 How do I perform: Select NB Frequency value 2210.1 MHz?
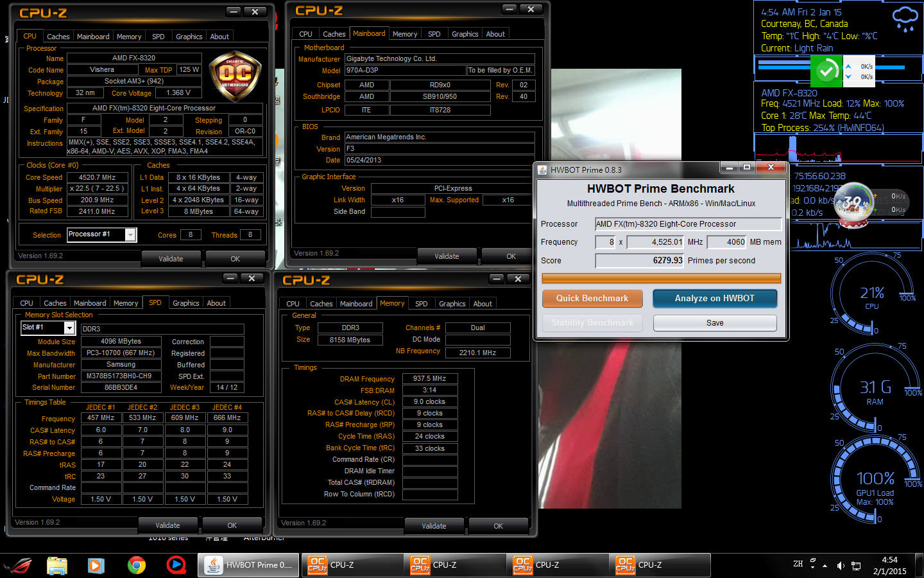(x=477, y=353)
